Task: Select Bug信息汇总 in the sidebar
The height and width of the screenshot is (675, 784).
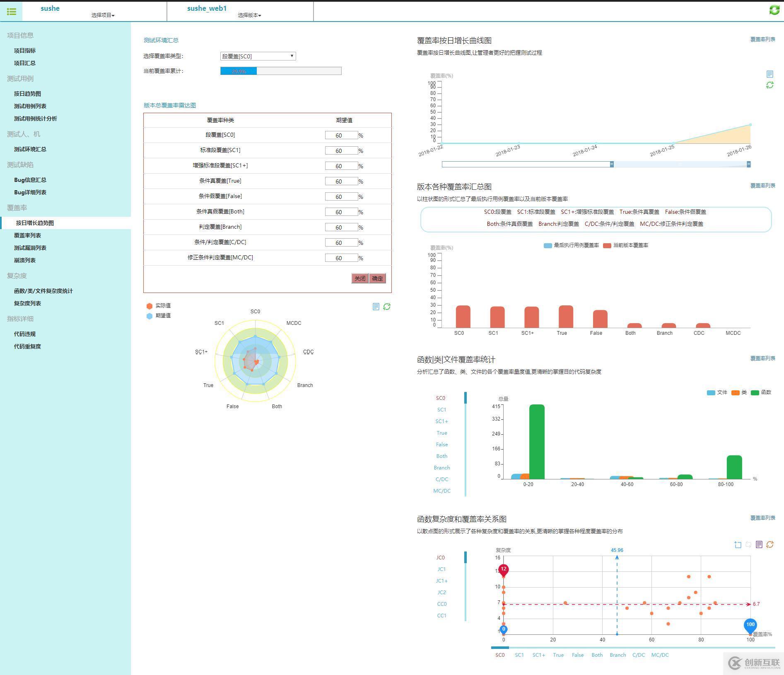Action: click(x=30, y=180)
